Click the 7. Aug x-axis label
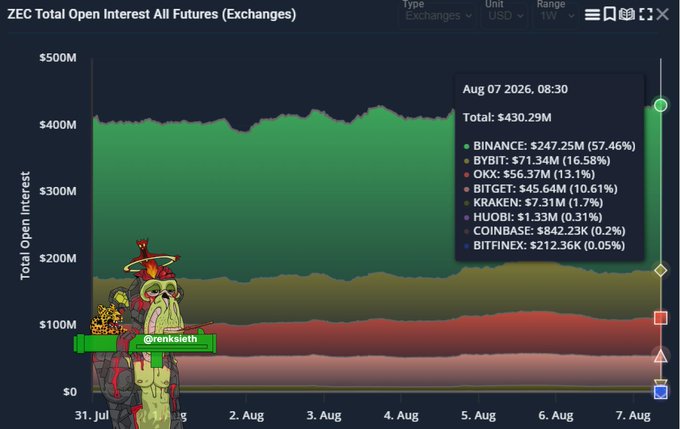 pos(633,416)
